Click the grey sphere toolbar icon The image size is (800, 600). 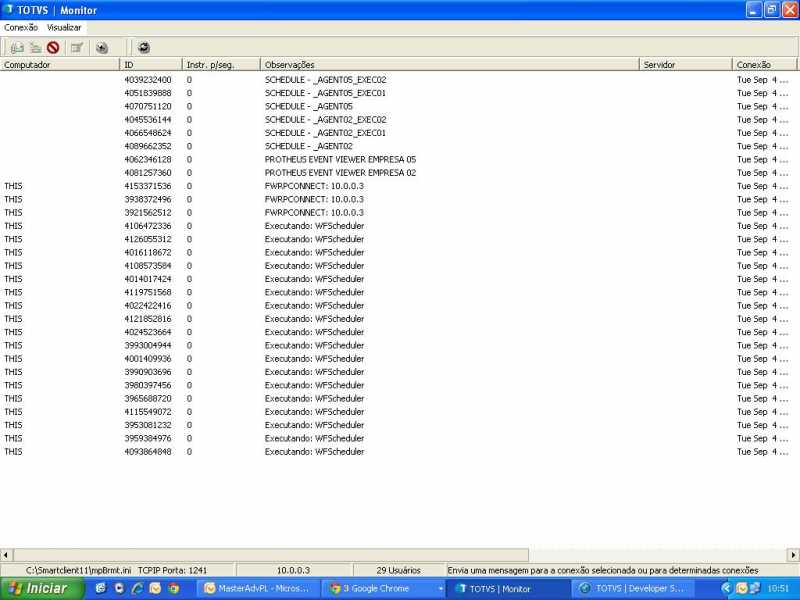tap(102, 48)
